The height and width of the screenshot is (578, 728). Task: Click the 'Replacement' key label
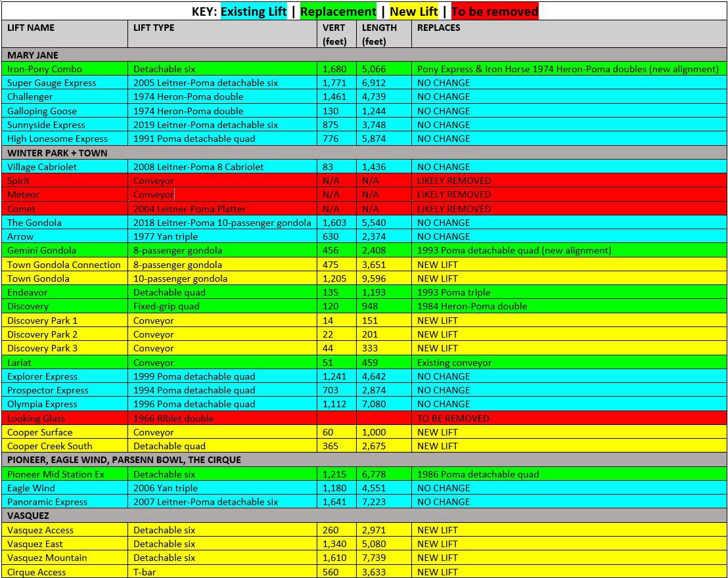[x=338, y=11]
